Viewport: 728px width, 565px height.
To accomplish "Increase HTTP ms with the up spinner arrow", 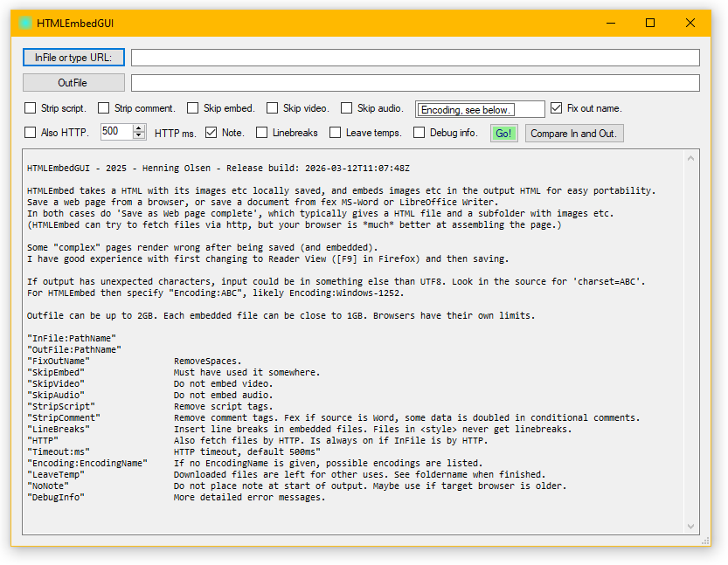I will (x=139, y=128).
